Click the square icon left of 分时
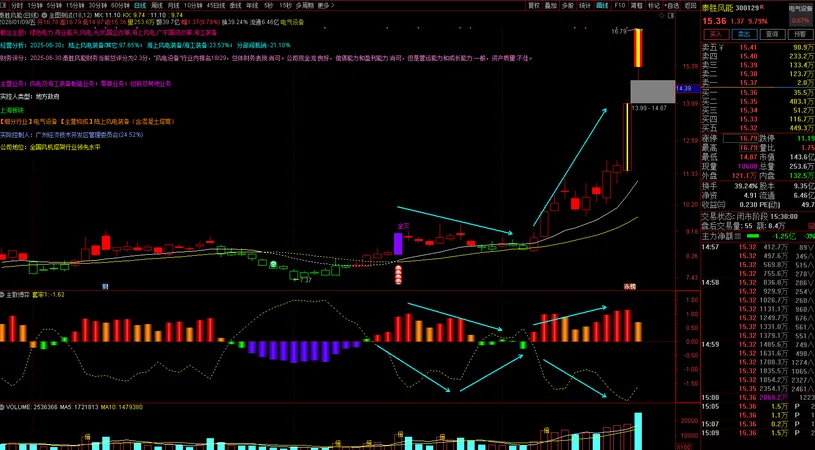 pyautogui.click(x=4, y=5)
